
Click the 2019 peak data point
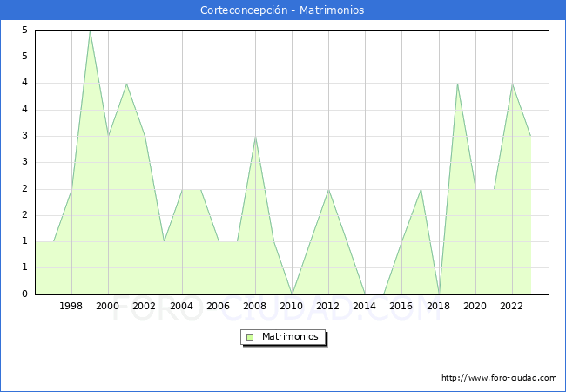(457, 84)
